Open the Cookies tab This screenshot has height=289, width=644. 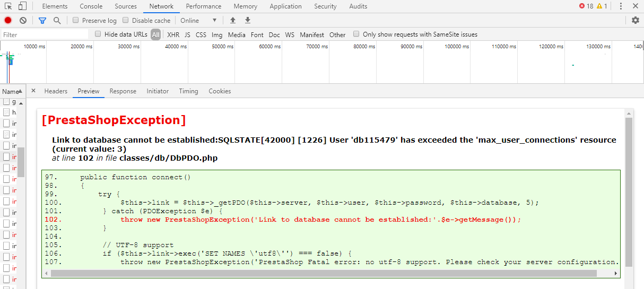(220, 91)
